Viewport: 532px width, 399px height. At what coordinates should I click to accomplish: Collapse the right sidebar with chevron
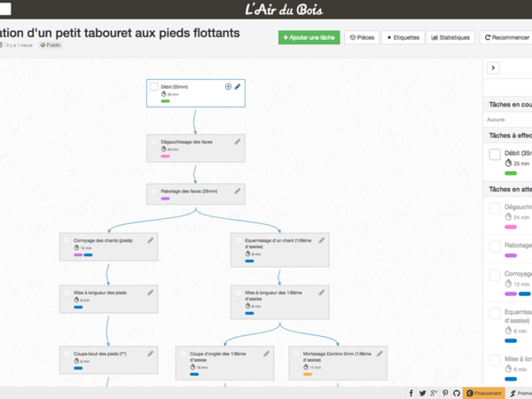(x=494, y=68)
